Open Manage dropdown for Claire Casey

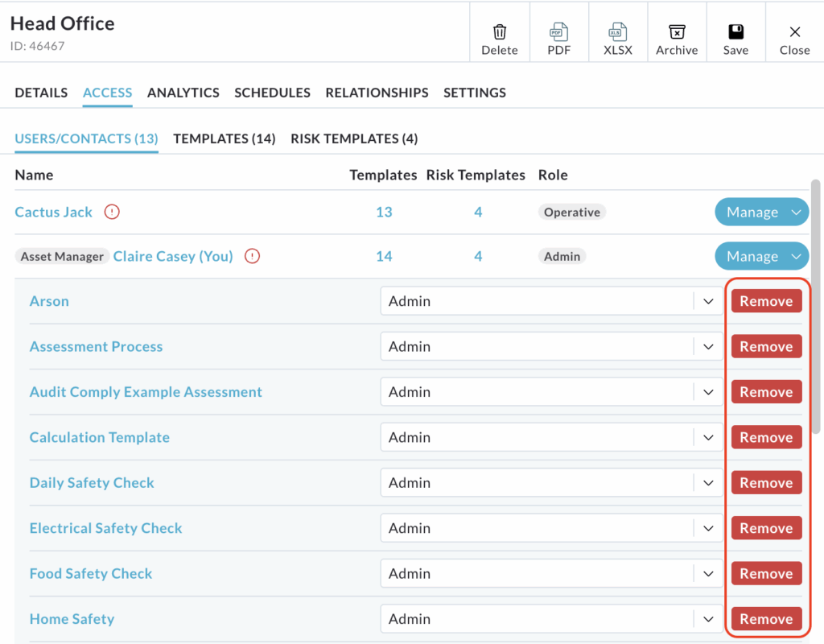pos(761,257)
